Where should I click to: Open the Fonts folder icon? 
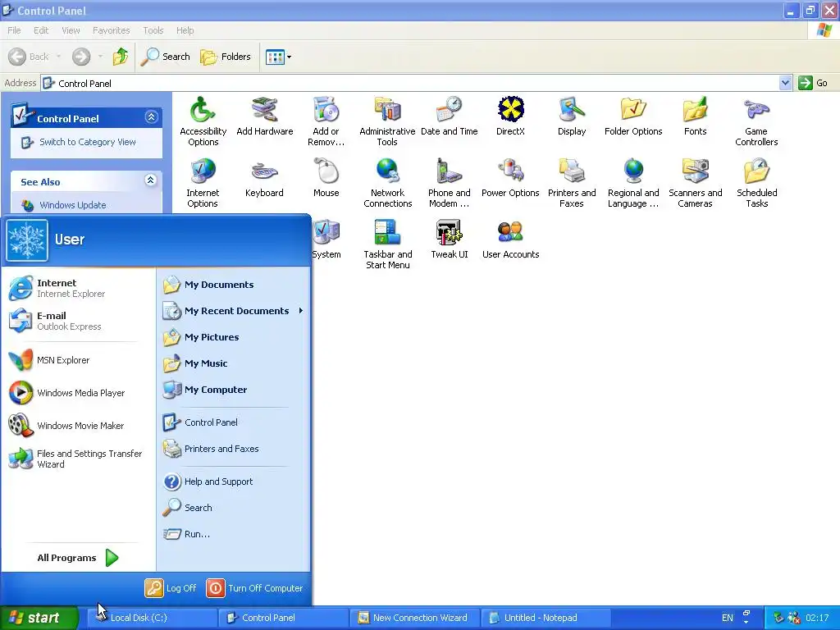(695, 116)
